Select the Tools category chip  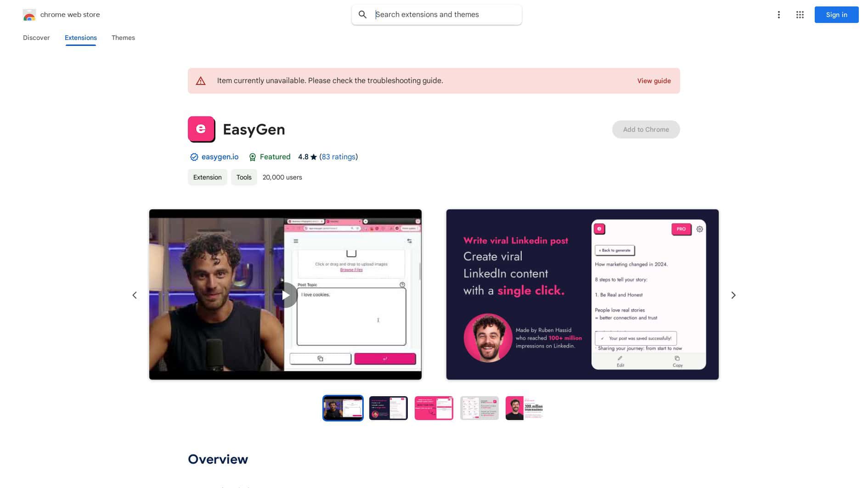click(244, 177)
